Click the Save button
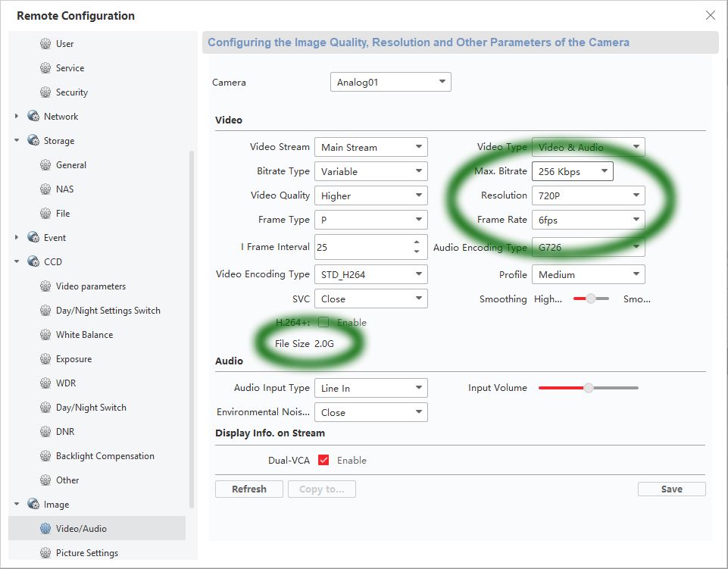728x569 pixels. 671,489
